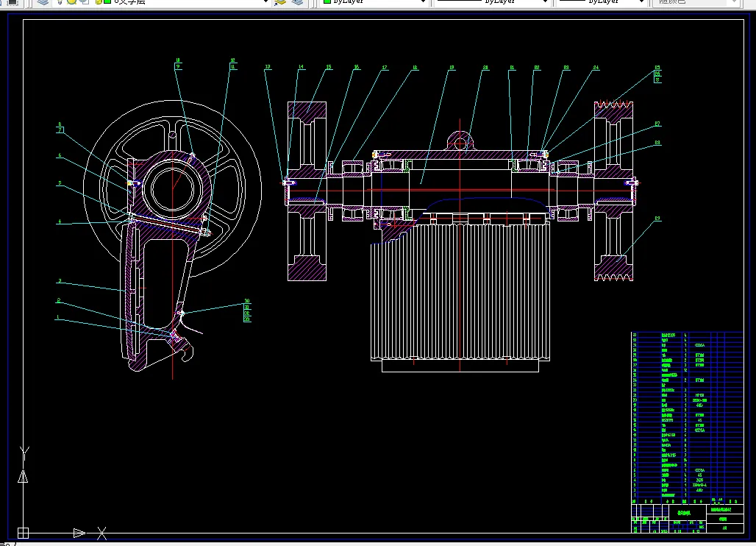Viewport: 756px width, 546px height.
Task: Click the layer's green color swatch
Action: pos(107,2)
